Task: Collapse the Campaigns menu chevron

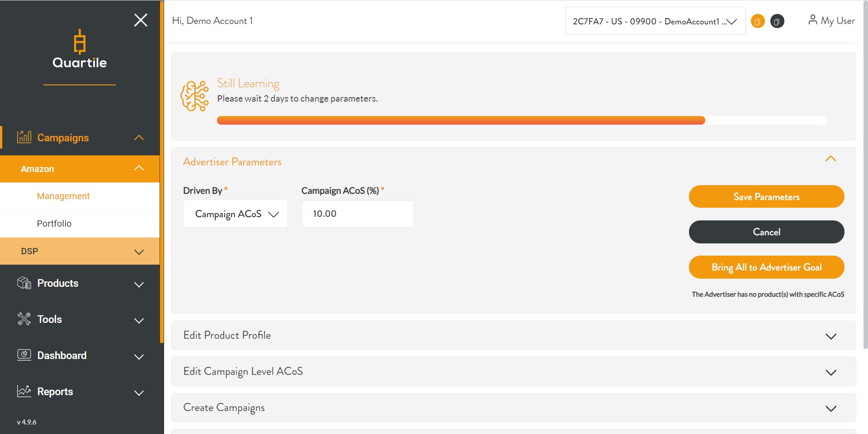Action: click(x=139, y=137)
